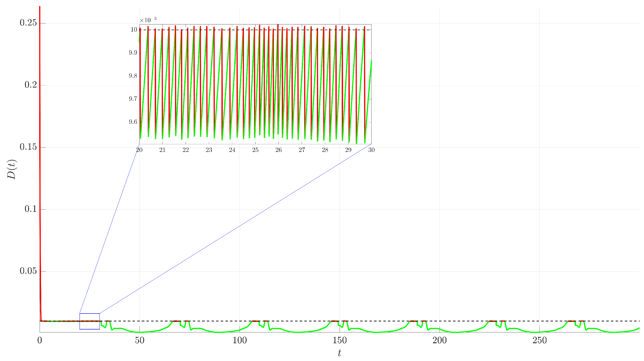This screenshot has width=644, height=361.
Task: Click the 0.25 y-axis tick label
Action: click(28, 23)
